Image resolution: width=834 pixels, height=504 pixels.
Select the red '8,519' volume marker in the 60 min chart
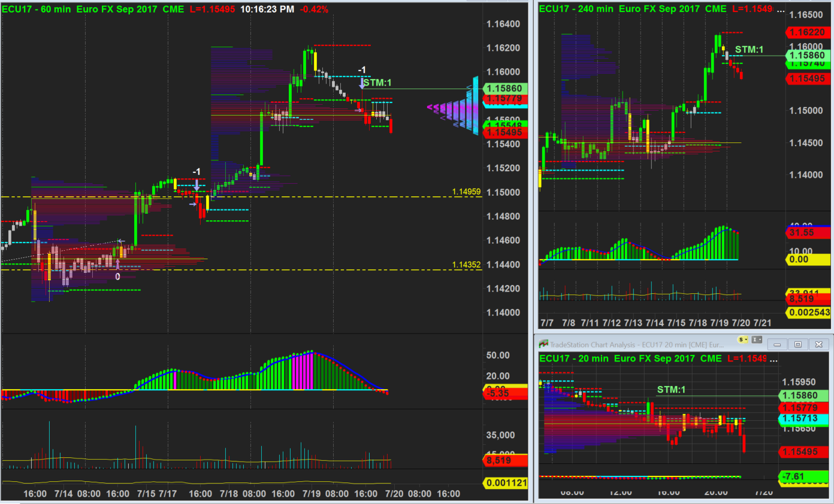(x=504, y=460)
